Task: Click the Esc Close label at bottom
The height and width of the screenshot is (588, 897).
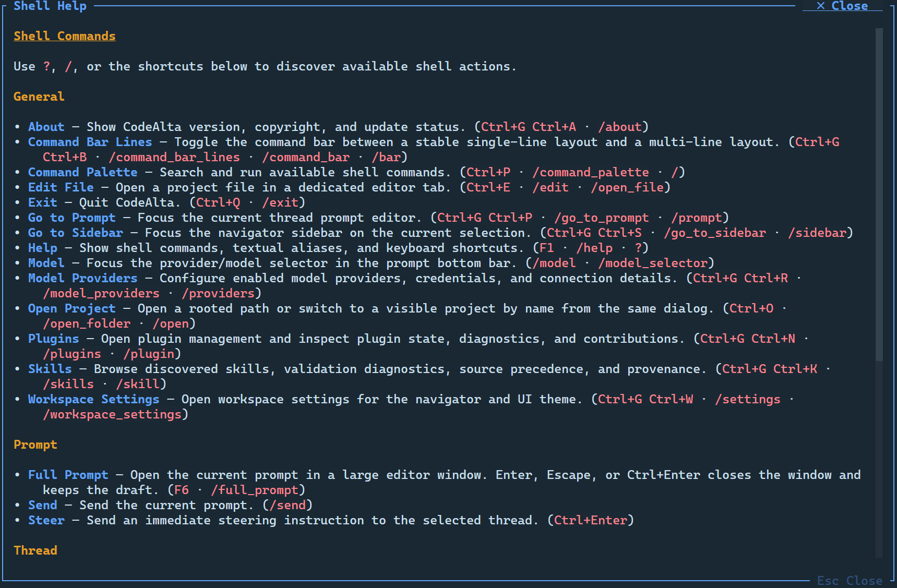Action: pyautogui.click(x=850, y=581)
